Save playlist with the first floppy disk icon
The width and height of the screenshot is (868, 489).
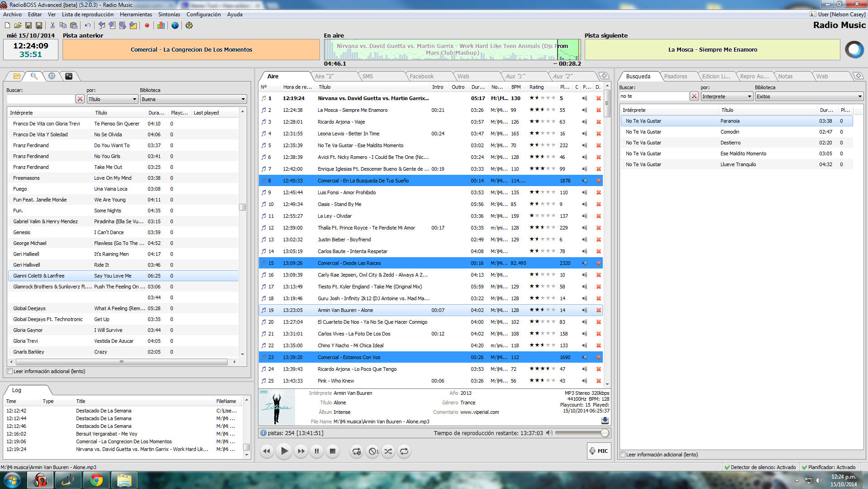[x=29, y=25]
